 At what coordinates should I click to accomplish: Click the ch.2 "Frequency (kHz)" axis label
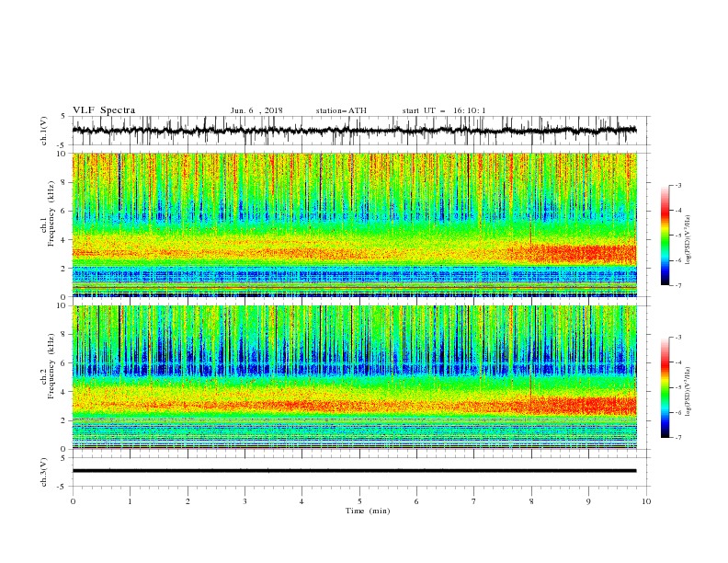(x=51, y=366)
